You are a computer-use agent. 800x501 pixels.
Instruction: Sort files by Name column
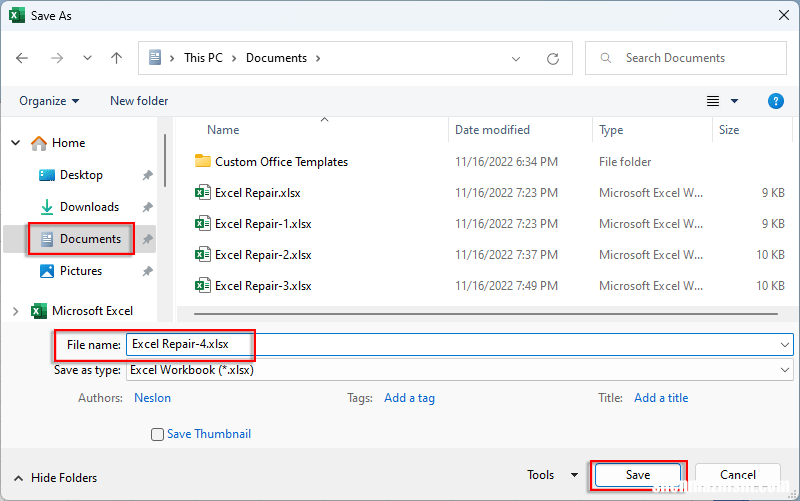pos(223,130)
